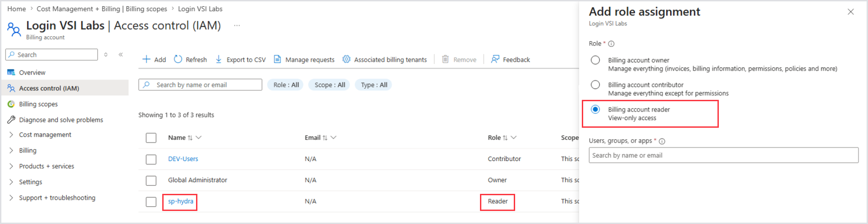
Task: Open the Type : All filter
Action: click(374, 85)
